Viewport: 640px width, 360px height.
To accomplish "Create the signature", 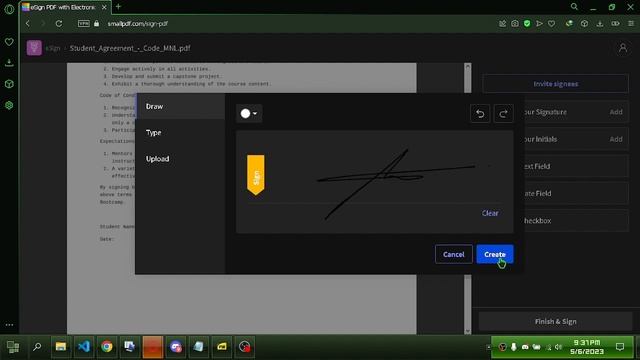I will tap(495, 254).
